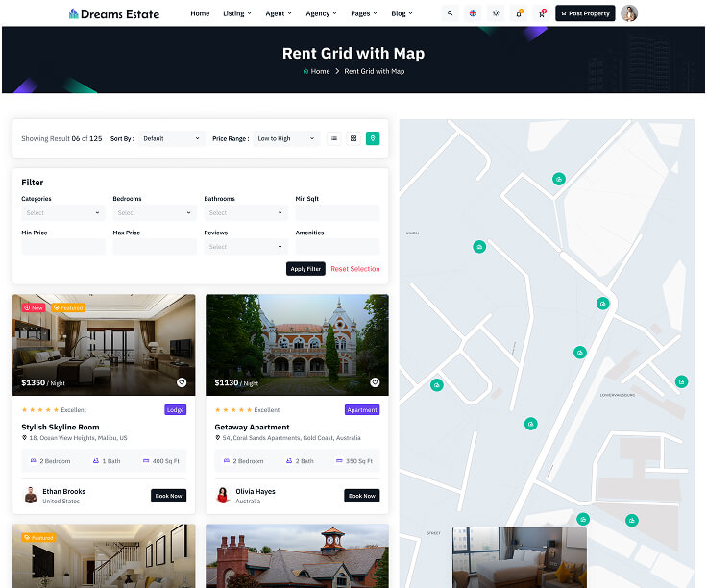Open the search icon in header
Viewport: 707px width, 588px height.
click(x=450, y=13)
